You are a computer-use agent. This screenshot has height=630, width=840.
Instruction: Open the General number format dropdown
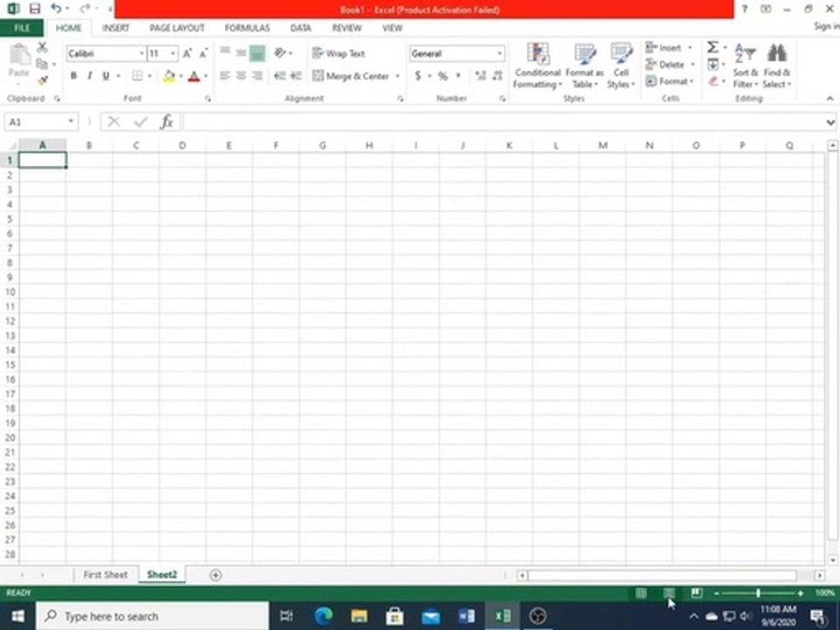pos(500,53)
